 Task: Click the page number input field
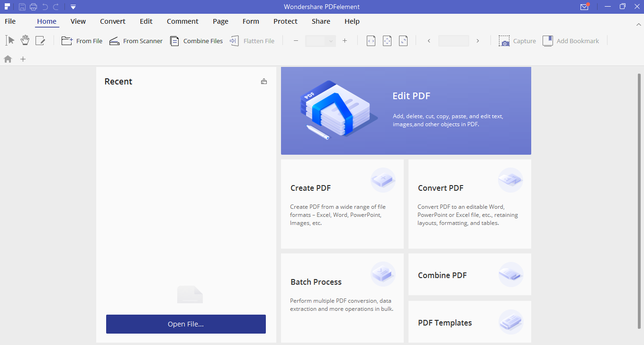click(x=454, y=41)
